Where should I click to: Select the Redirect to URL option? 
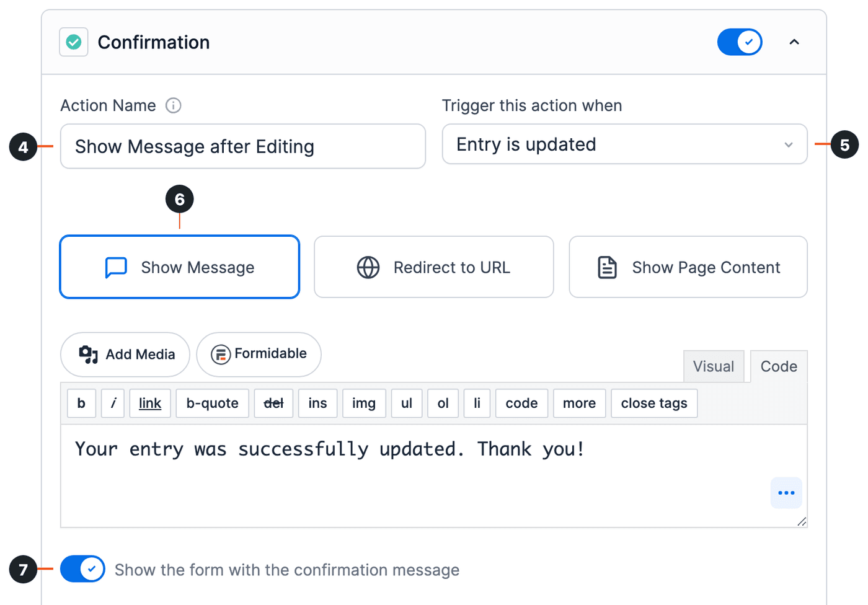point(434,267)
